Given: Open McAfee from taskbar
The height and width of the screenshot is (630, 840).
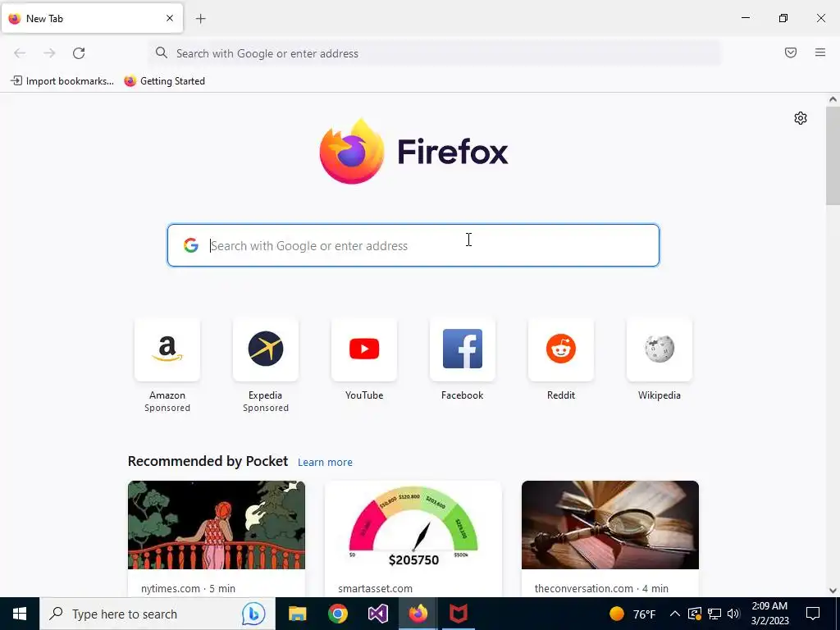Looking at the screenshot, I should click(458, 614).
